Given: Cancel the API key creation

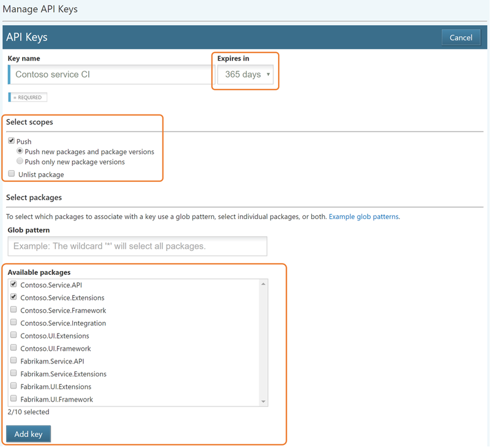Looking at the screenshot, I should tap(461, 37).
